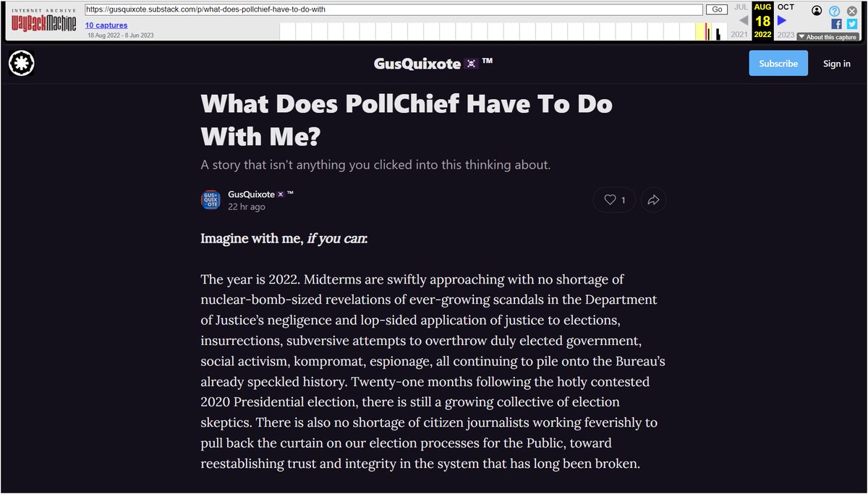This screenshot has width=868, height=494.
Task: Share capture on Twitter
Action: tap(852, 24)
